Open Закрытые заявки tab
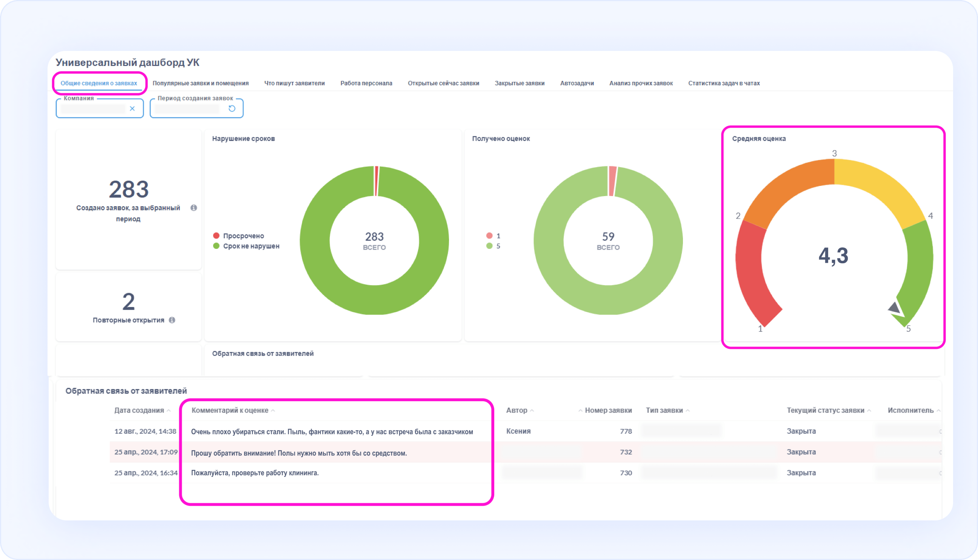Screen dimensions: 978x560 tap(520, 83)
